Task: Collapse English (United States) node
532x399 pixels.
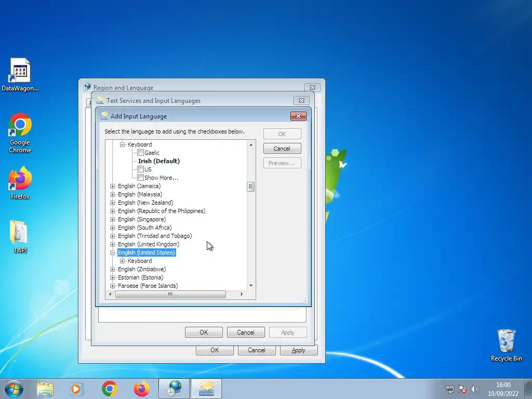Action: (112, 252)
